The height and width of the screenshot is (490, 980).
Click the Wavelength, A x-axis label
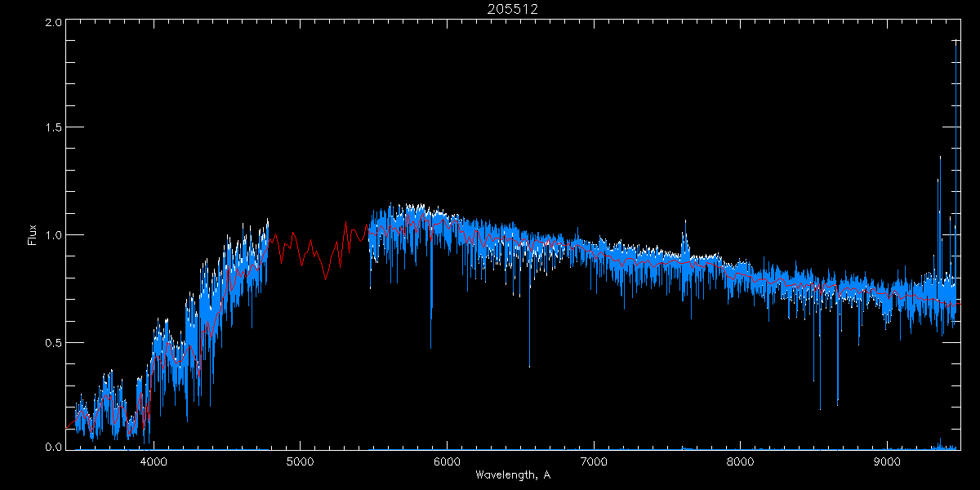point(513,474)
